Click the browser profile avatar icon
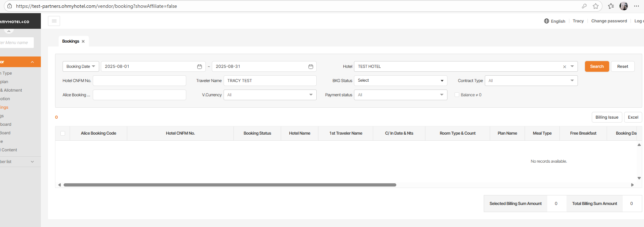This screenshot has width=644, height=227. [623, 6]
